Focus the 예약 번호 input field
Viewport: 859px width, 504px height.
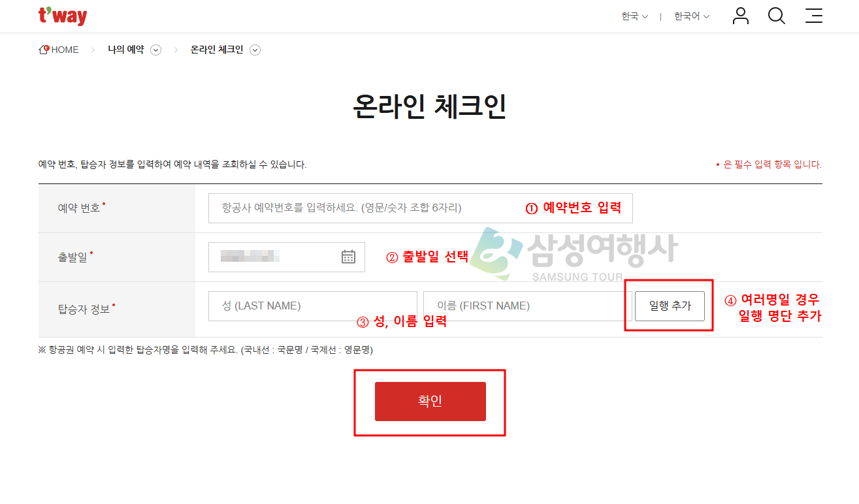click(x=366, y=208)
